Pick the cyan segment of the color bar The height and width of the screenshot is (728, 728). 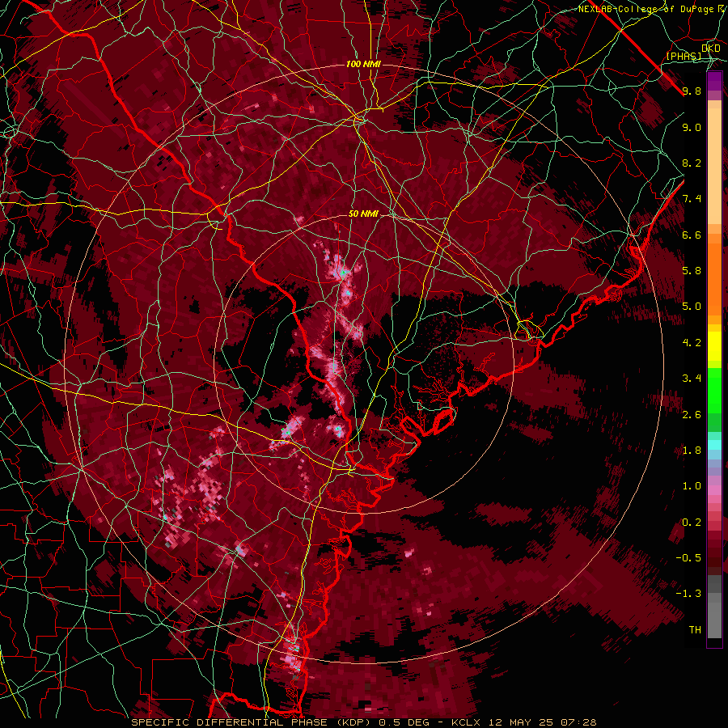(714, 445)
